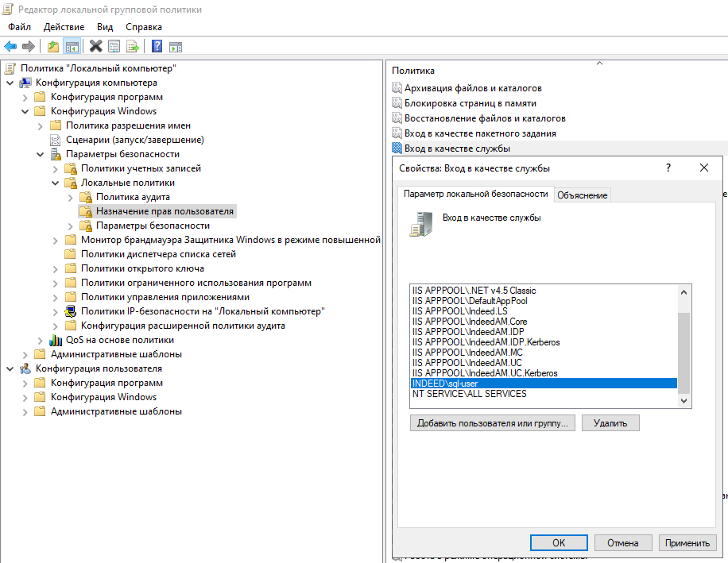Image resolution: width=728 pixels, height=563 pixels.
Task: Expand the Политика аудита node
Action: (x=71, y=197)
